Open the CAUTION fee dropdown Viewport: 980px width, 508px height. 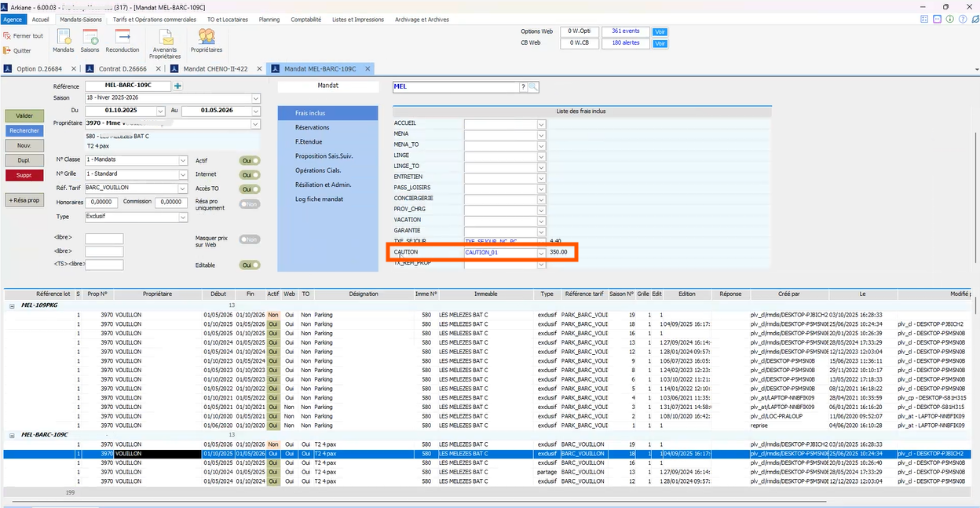[x=541, y=253]
